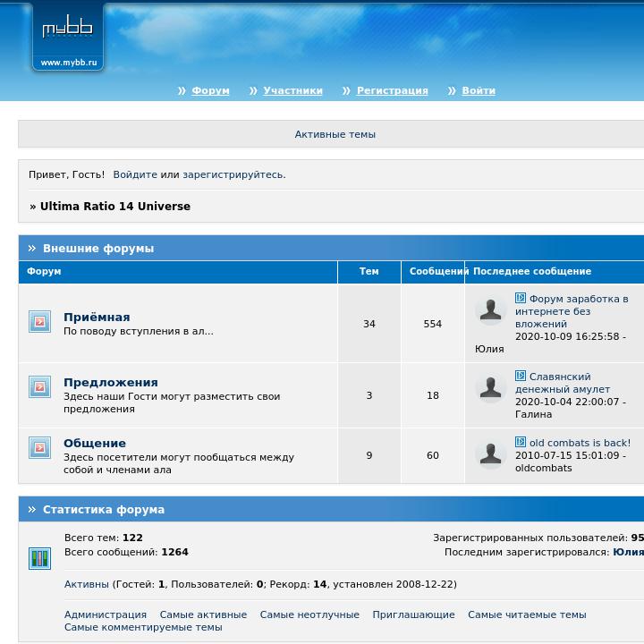Image resolution: width=644 pixels, height=644 pixels.
Task: Open Самые активные link
Action: 203,614
